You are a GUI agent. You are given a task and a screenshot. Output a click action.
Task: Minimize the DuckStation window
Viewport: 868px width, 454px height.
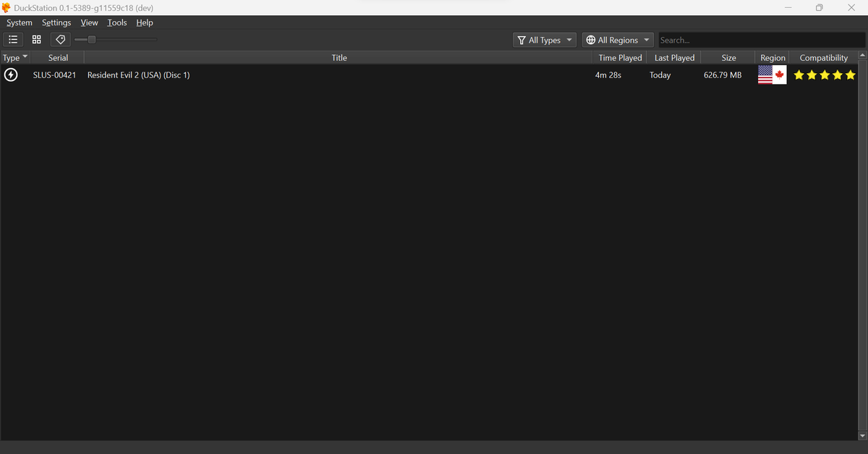[788, 7]
